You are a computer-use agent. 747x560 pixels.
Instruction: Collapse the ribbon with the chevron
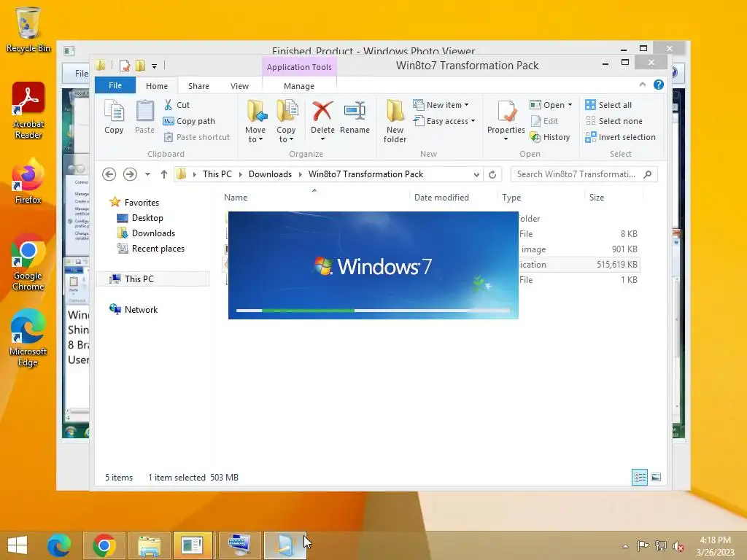click(642, 85)
